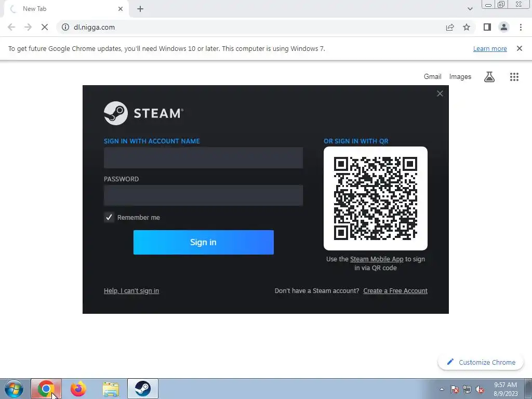Open File Explorer from the taskbar
Image resolution: width=532 pixels, height=399 pixels.
(111, 389)
